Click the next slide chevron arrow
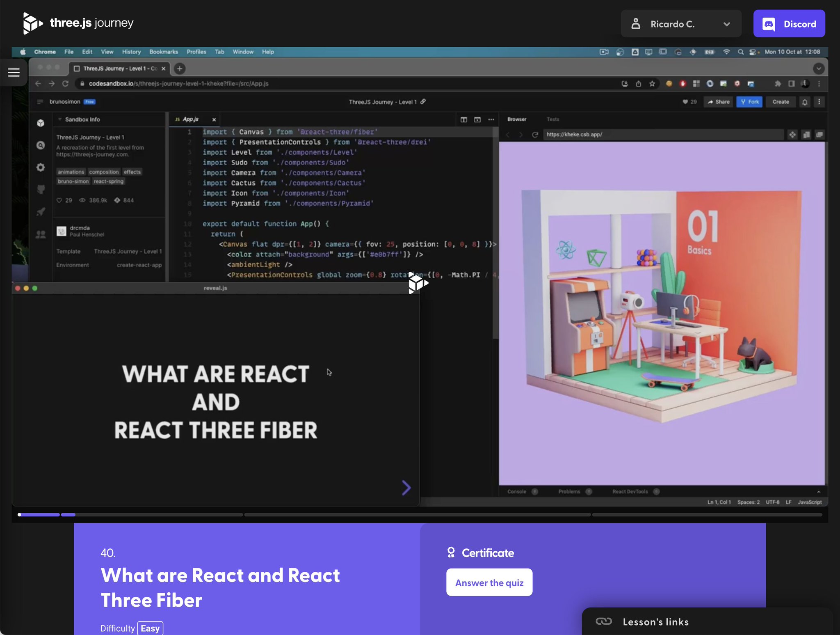 point(406,488)
